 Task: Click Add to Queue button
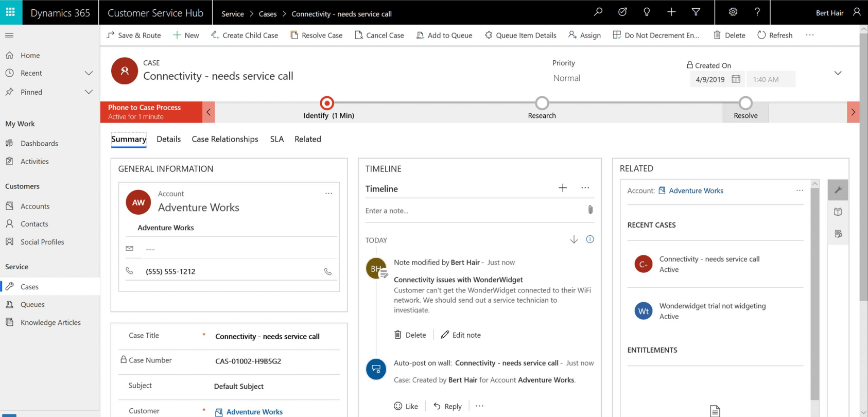(444, 35)
